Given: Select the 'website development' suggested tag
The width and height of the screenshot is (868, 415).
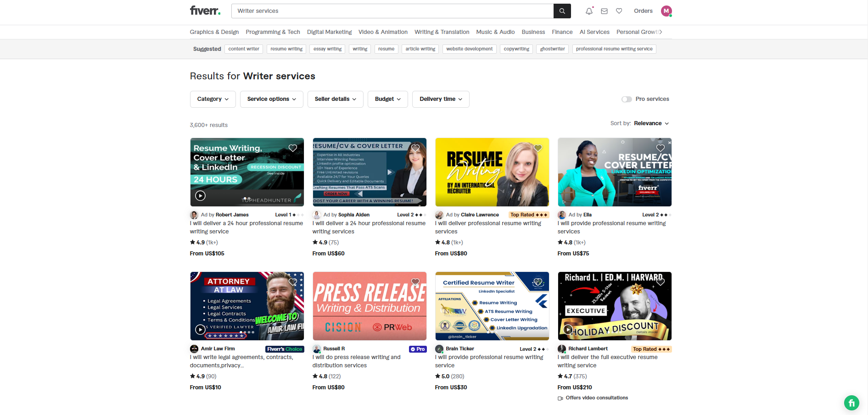Looking at the screenshot, I should point(470,49).
